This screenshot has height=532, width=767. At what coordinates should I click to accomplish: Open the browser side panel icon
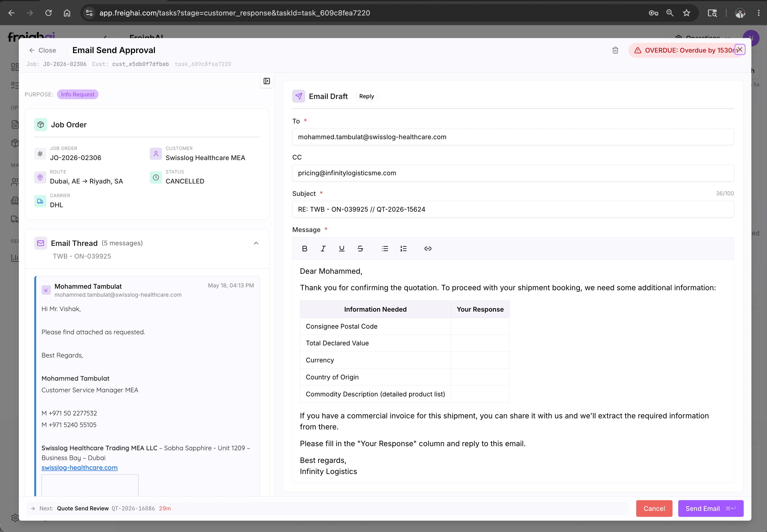point(712,13)
